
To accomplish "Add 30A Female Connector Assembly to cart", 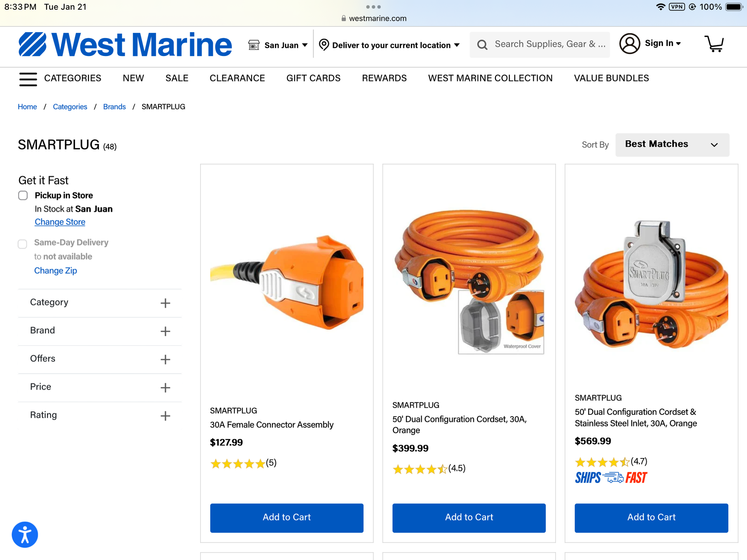I will tap(286, 517).
